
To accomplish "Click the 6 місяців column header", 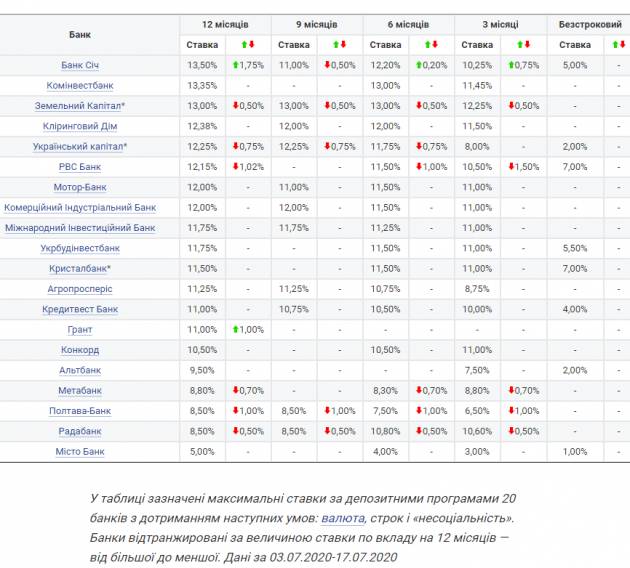I will (x=409, y=25).
